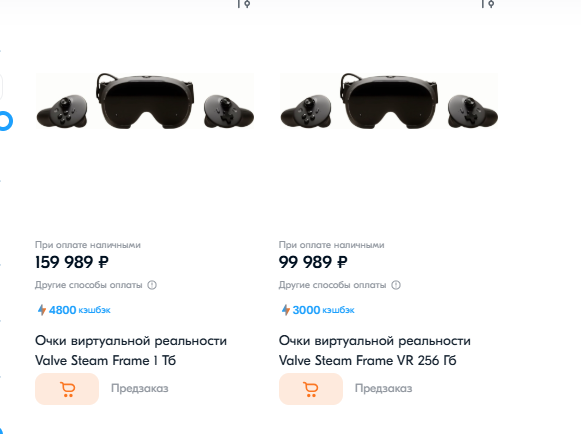Expand Другие способы оплаты for 159 989 ₽ item
Viewport: 581px width, 434px height.
point(89,285)
